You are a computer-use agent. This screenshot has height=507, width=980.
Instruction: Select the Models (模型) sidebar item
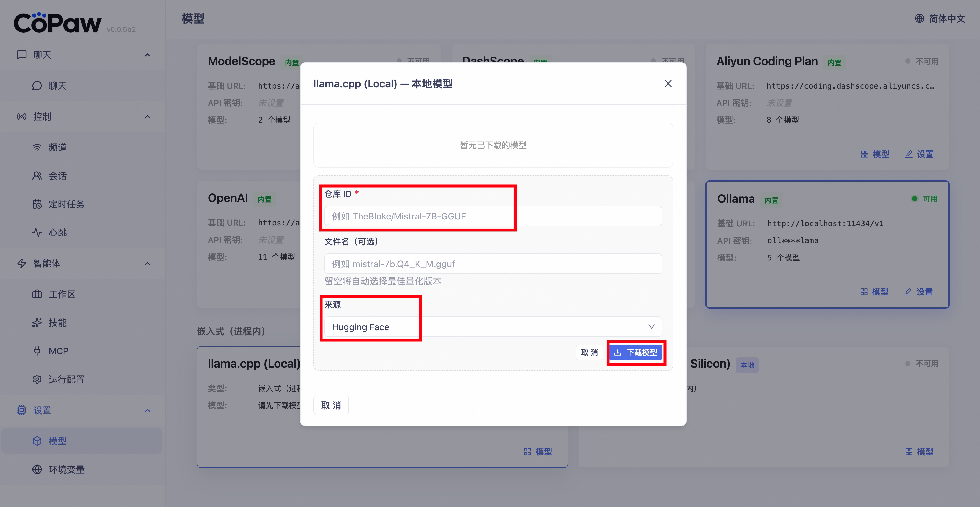click(57, 441)
